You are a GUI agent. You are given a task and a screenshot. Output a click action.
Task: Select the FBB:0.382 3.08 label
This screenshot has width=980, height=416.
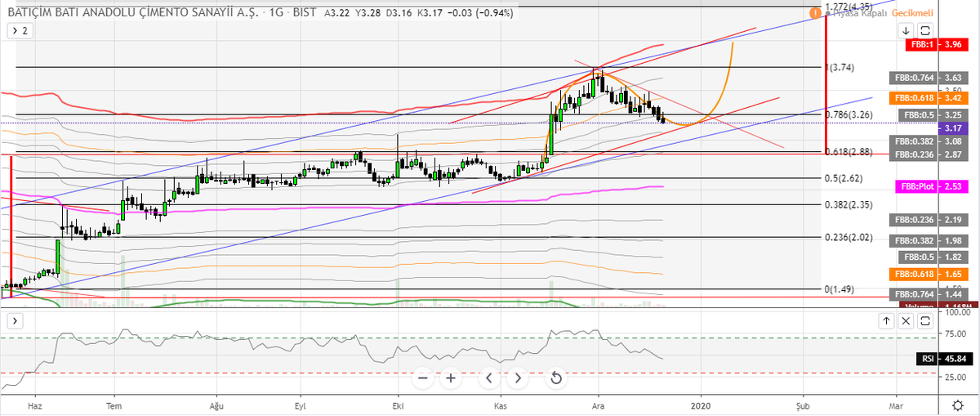tap(929, 141)
